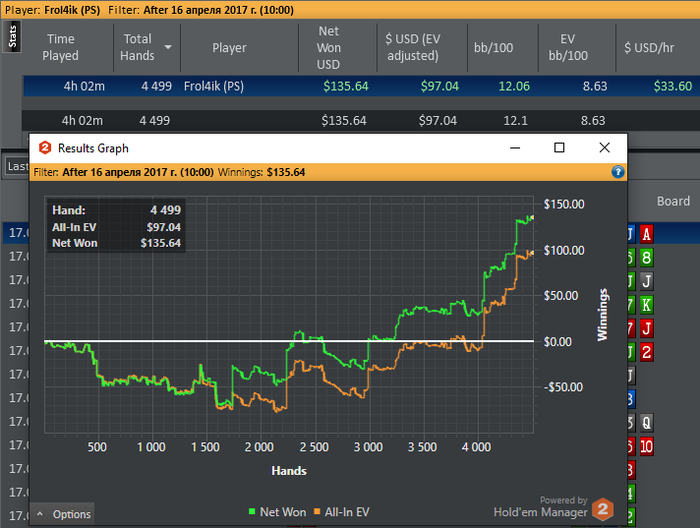Sort by Net Won USD column header
Viewport: 700px width, 528px height.
pos(329,47)
